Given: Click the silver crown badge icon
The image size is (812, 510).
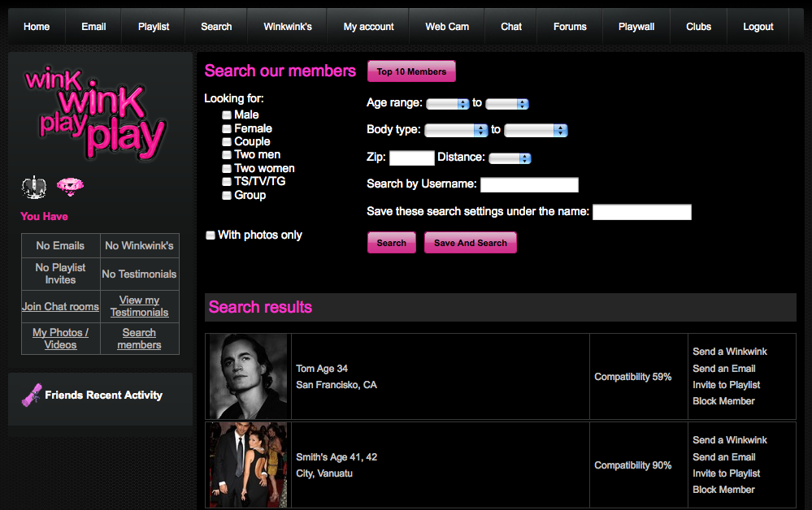Looking at the screenshot, I should (33, 188).
